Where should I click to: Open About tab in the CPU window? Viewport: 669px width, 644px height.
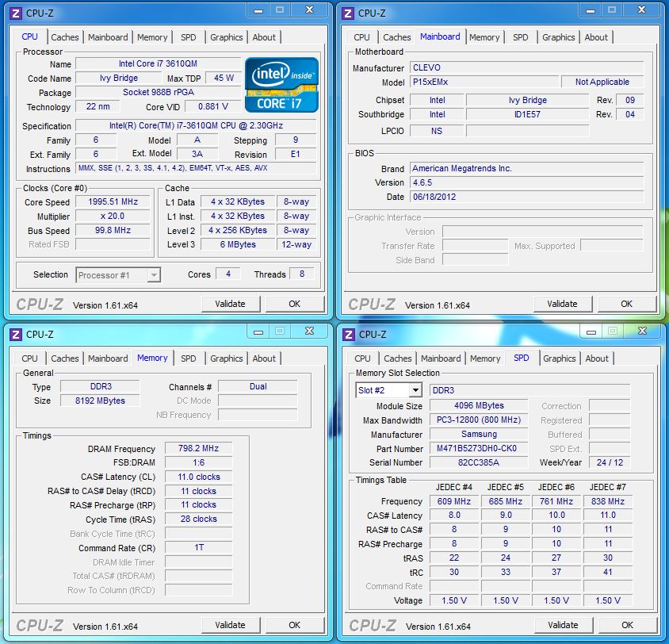click(x=264, y=37)
